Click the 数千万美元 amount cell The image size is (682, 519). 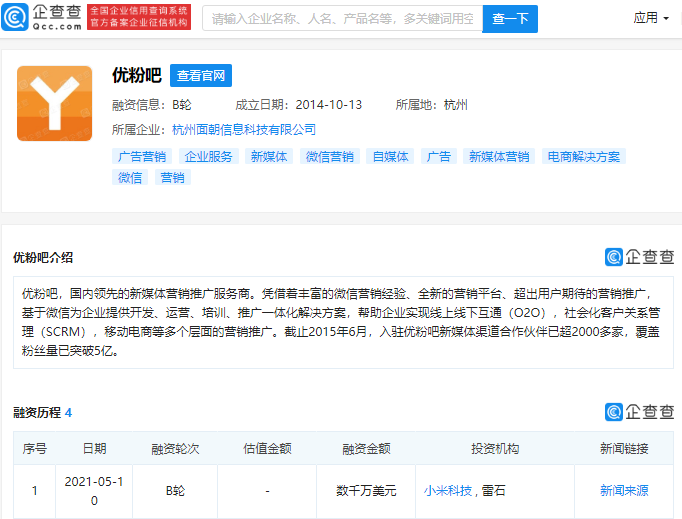(x=366, y=491)
